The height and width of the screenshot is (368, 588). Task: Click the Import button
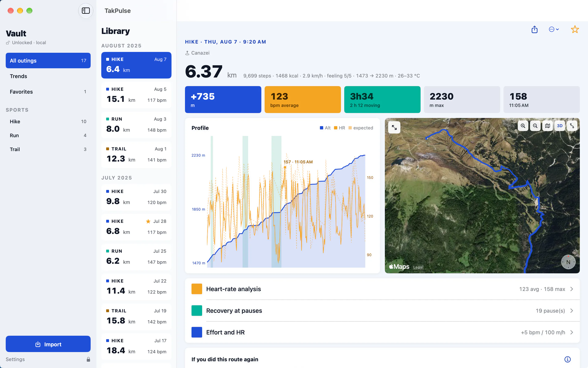(48, 344)
